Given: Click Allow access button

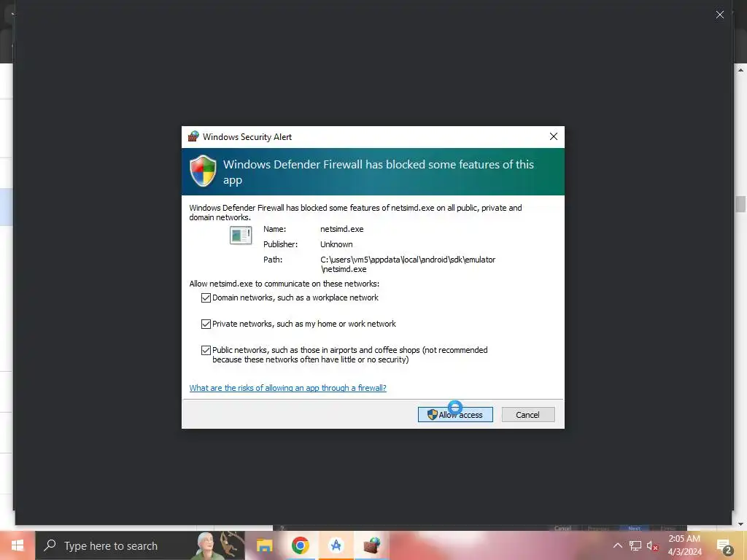Looking at the screenshot, I should [x=455, y=414].
